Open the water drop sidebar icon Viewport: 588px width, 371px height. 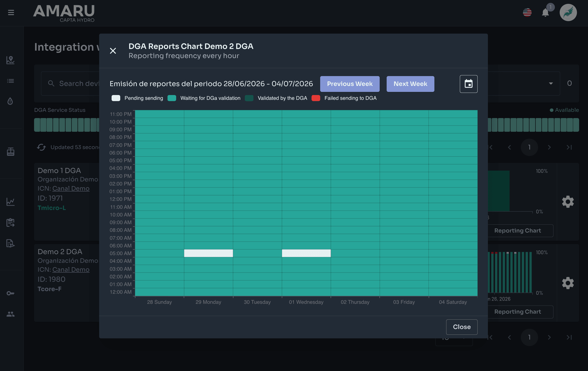click(10, 101)
